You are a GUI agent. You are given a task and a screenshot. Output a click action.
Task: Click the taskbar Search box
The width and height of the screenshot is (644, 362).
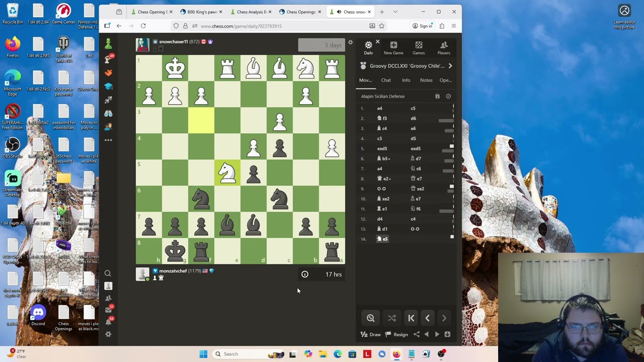(249, 354)
